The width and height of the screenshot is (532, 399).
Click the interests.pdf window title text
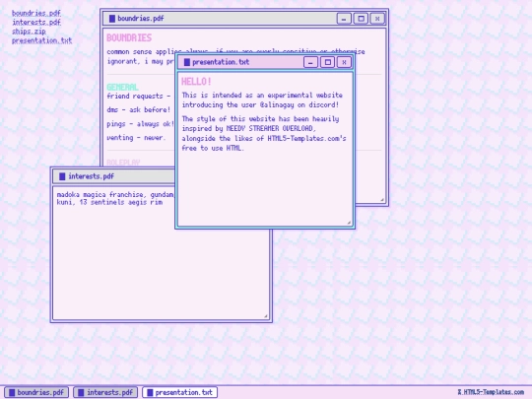coord(92,176)
